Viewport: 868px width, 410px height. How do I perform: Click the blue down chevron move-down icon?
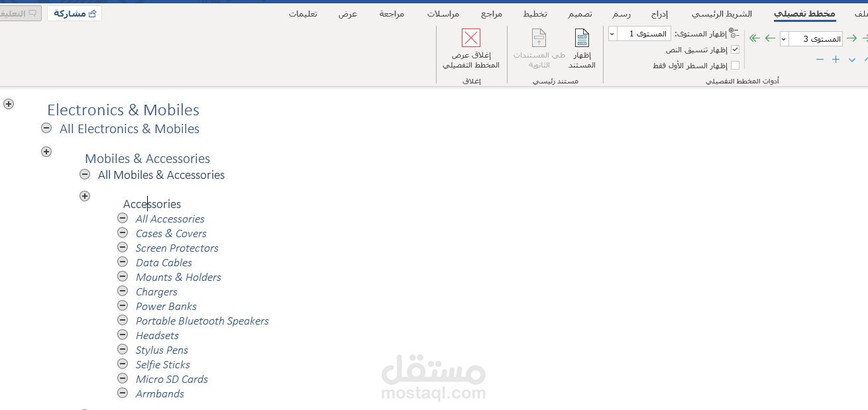[x=852, y=60]
